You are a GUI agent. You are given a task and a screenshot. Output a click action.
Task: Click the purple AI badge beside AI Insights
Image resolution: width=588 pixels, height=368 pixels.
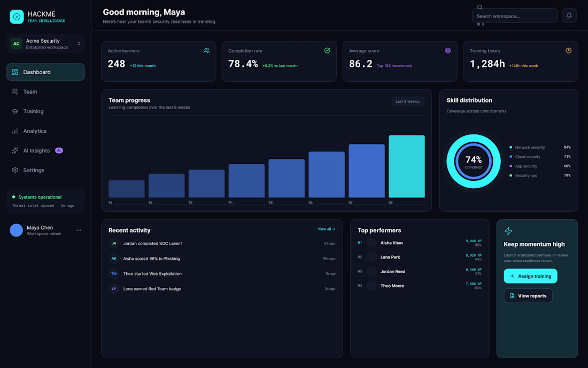click(x=59, y=150)
